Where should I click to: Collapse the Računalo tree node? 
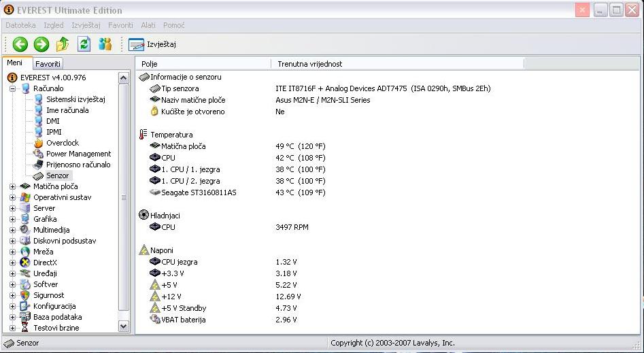tap(13, 88)
